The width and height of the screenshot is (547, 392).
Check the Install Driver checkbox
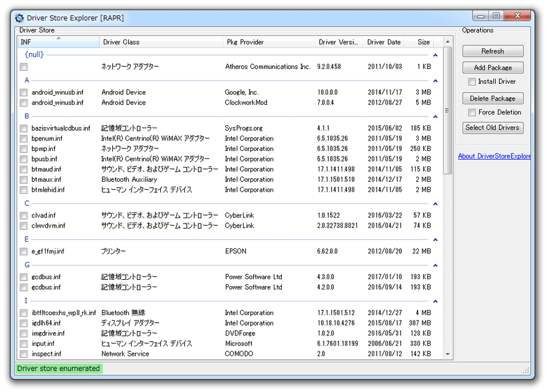click(x=472, y=81)
